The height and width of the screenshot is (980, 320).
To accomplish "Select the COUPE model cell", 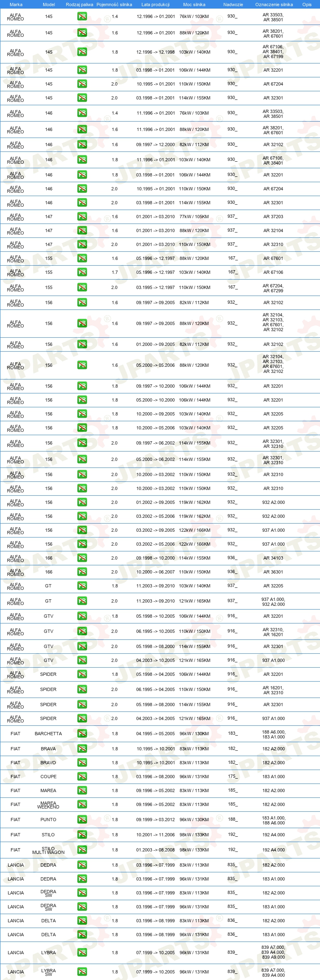I will 48,777.
